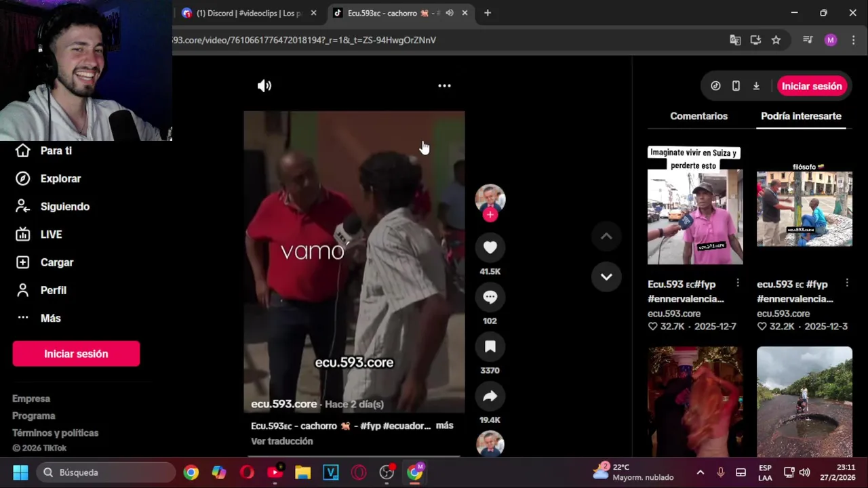Open Chrome's media controls icon
868x488 pixels.
point(808,40)
